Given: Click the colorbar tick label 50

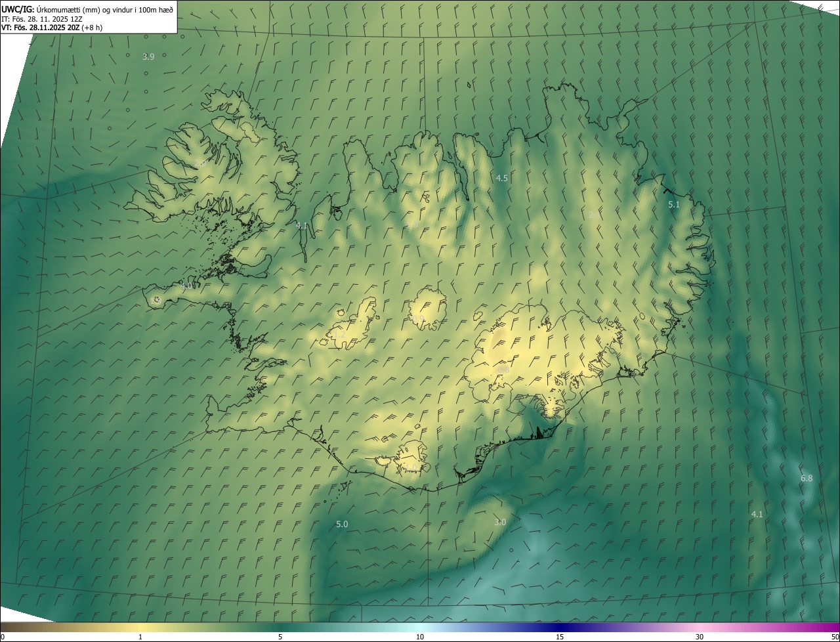Looking at the screenshot, I should pos(835,637).
